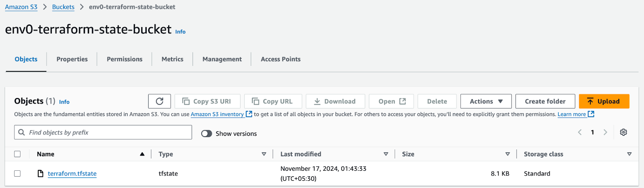Go to Buckets breadcrumb link
Viewport: 644px width, 188px height.
pos(63,7)
